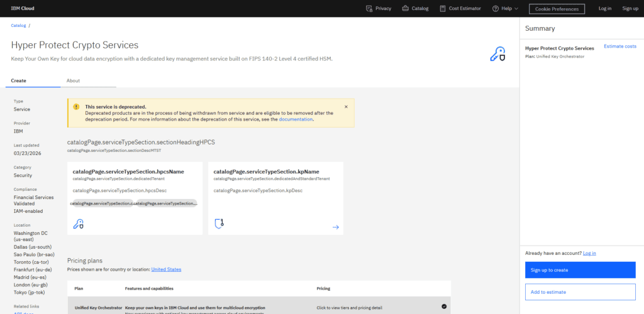The height and width of the screenshot is (314, 644).
Task: Expand the Help dropdown chevron
Action: click(516, 9)
